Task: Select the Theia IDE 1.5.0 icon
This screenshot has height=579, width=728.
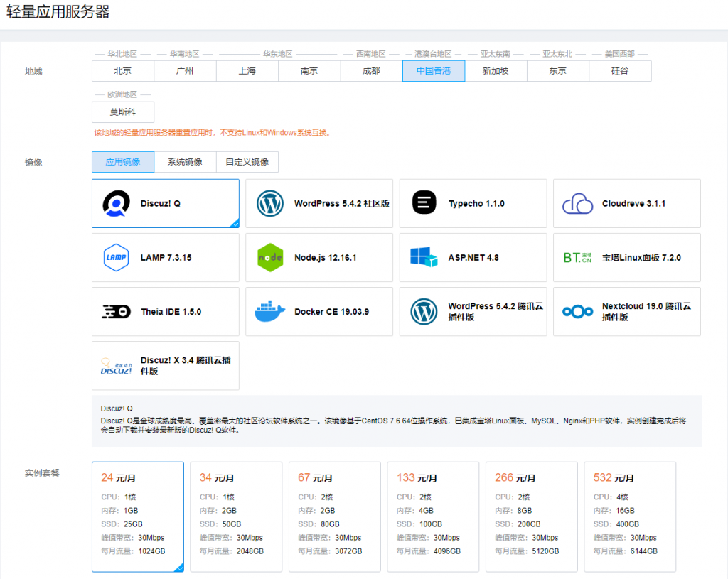Action: (116, 312)
